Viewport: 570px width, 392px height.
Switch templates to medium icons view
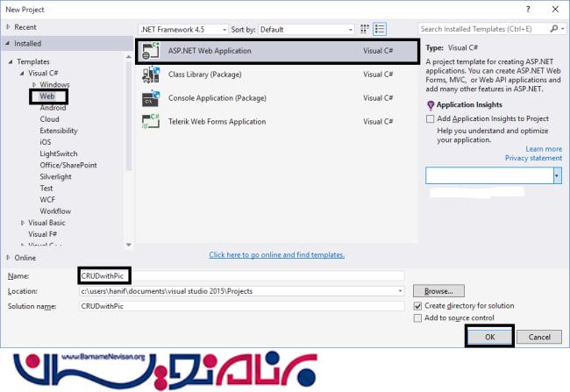(x=364, y=29)
